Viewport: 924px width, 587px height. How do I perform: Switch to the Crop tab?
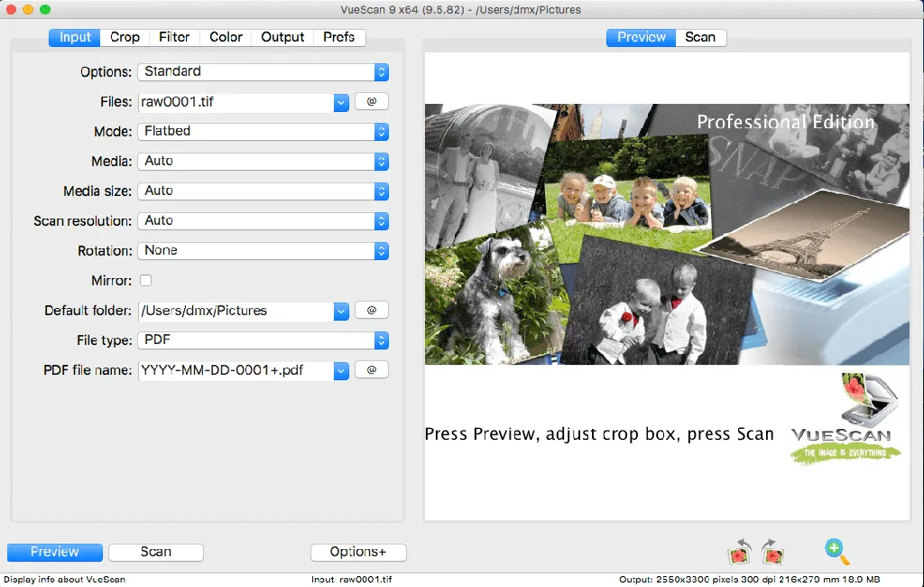(x=125, y=37)
